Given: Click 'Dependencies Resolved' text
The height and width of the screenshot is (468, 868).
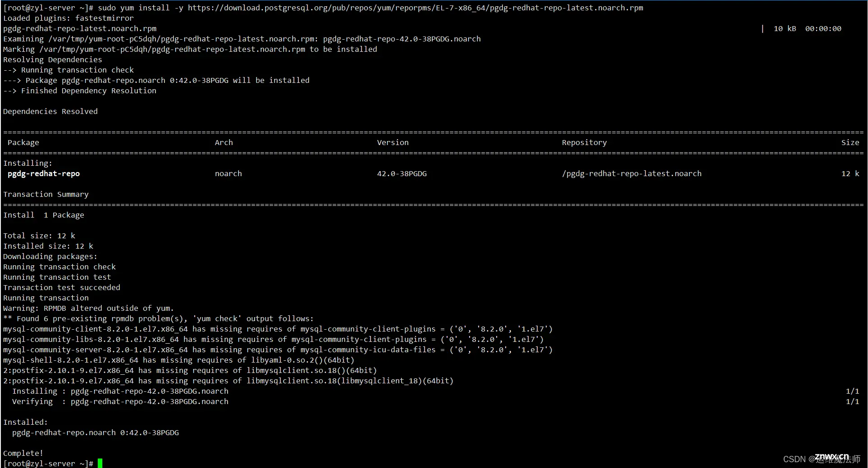Looking at the screenshot, I should [x=50, y=111].
